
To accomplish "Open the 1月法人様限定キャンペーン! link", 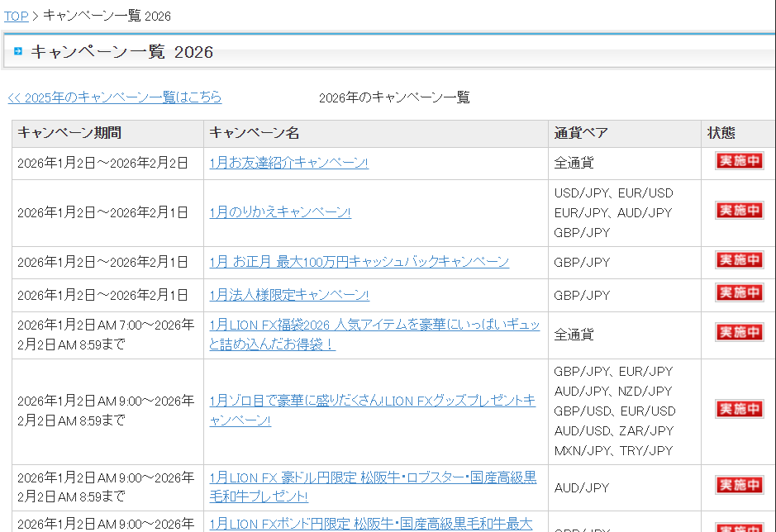I will click(288, 295).
